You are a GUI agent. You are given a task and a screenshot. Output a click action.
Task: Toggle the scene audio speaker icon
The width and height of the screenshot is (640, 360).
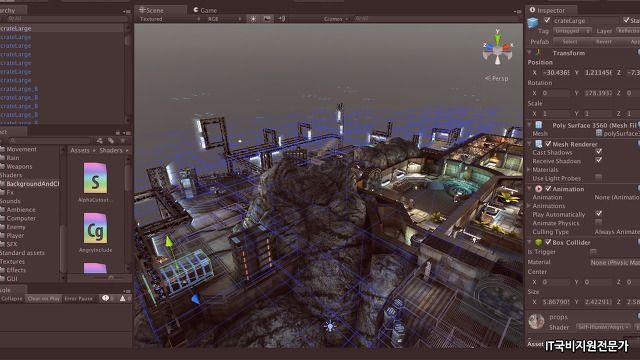coord(281,19)
